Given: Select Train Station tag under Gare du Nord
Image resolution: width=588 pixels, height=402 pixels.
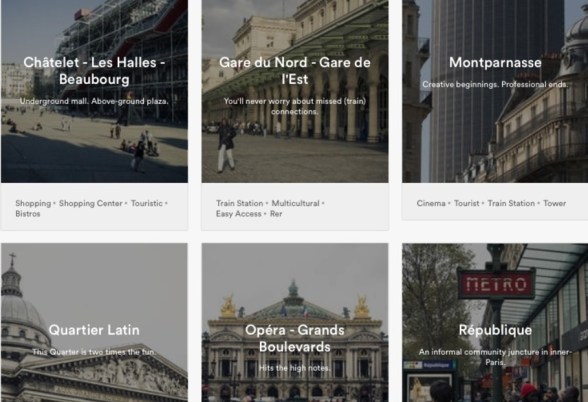Looking at the screenshot, I should tap(240, 203).
